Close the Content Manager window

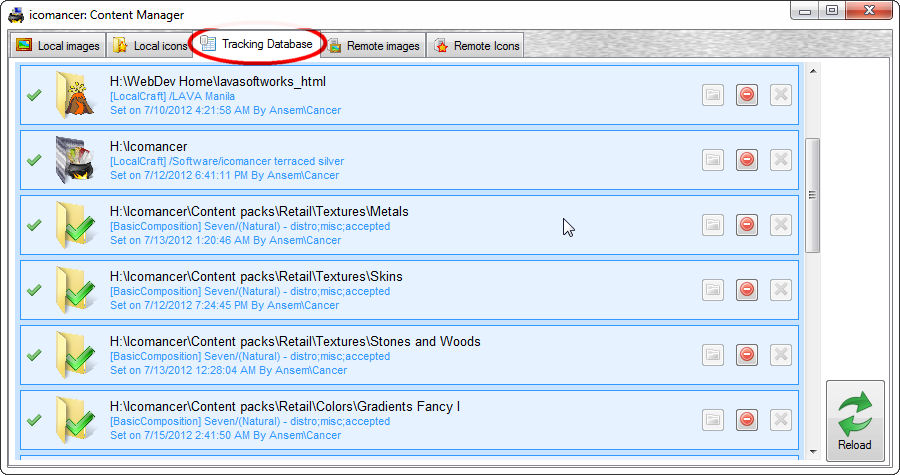coord(870,10)
